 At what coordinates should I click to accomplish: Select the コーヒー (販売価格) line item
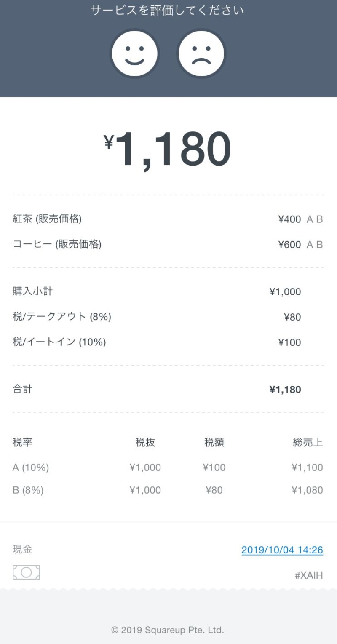point(57,244)
